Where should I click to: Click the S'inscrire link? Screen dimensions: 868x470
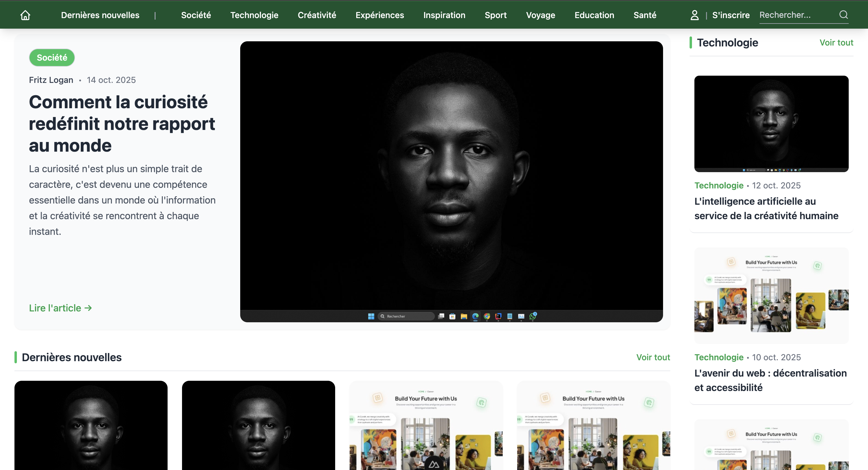[731, 15]
